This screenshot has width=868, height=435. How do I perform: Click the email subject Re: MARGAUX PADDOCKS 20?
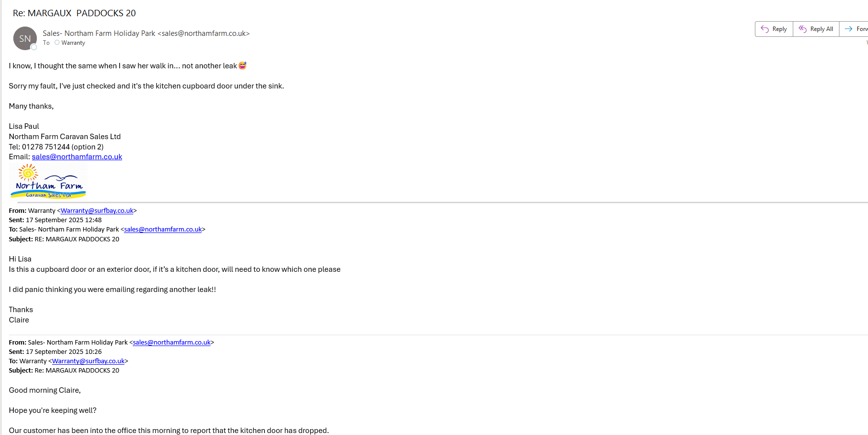74,13
